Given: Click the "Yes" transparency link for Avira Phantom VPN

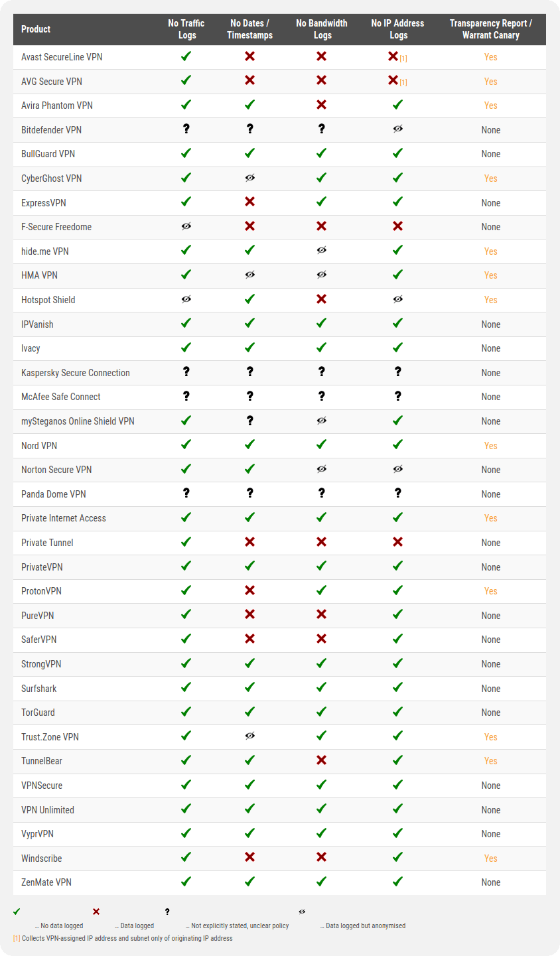Looking at the screenshot, I should coord(490,105).
